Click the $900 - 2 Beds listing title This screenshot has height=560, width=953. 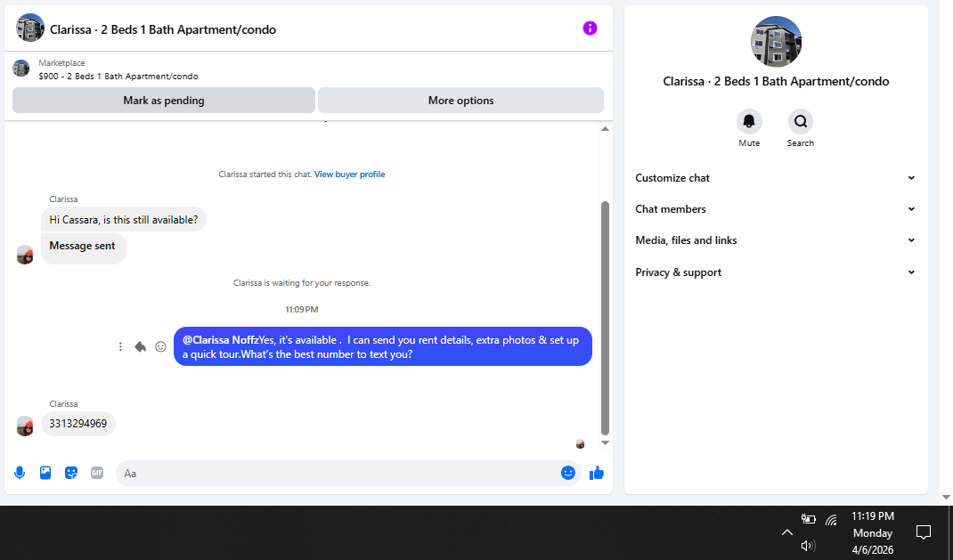coord(118,77)
